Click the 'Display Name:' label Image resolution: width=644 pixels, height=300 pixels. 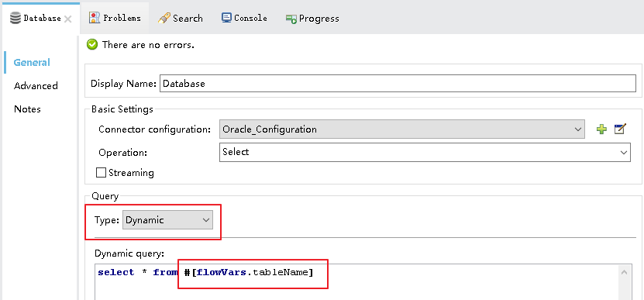[x=124, y=84]
